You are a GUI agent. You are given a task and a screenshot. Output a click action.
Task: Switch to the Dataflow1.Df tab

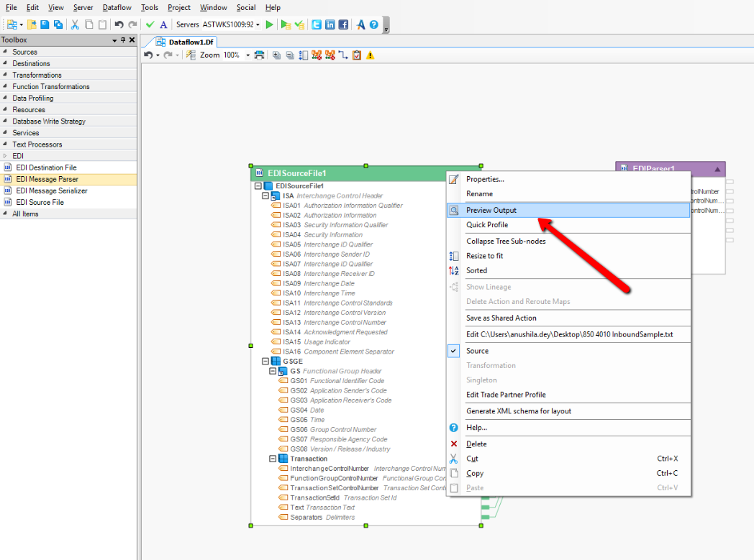pos(191,42)
